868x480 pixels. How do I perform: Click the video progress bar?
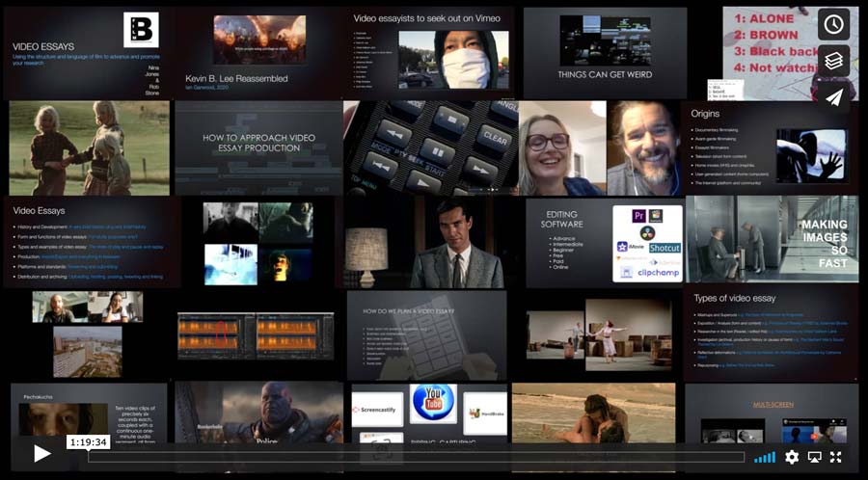(x=415, y=457)
